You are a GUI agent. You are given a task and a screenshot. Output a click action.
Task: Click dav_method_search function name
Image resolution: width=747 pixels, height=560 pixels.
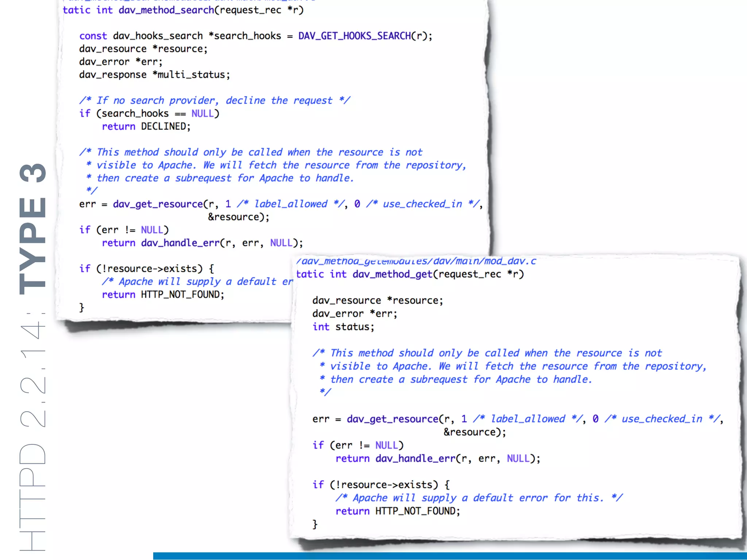coord(166,10)
